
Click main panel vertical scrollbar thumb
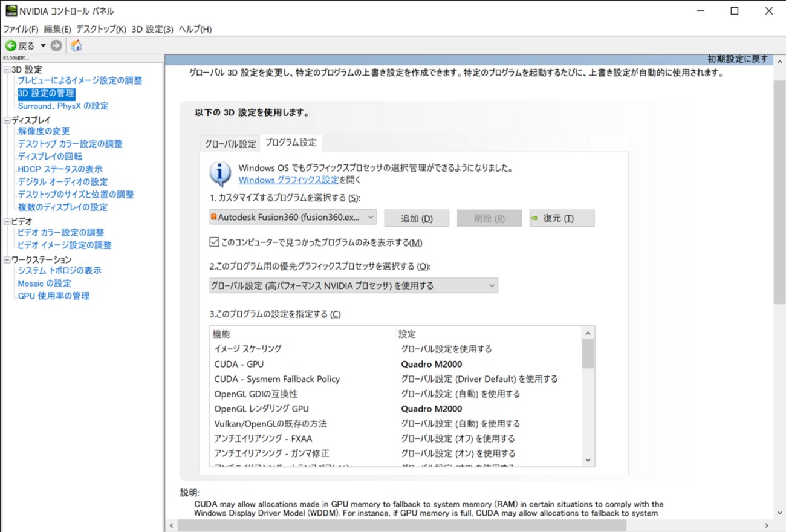point(779,192)
